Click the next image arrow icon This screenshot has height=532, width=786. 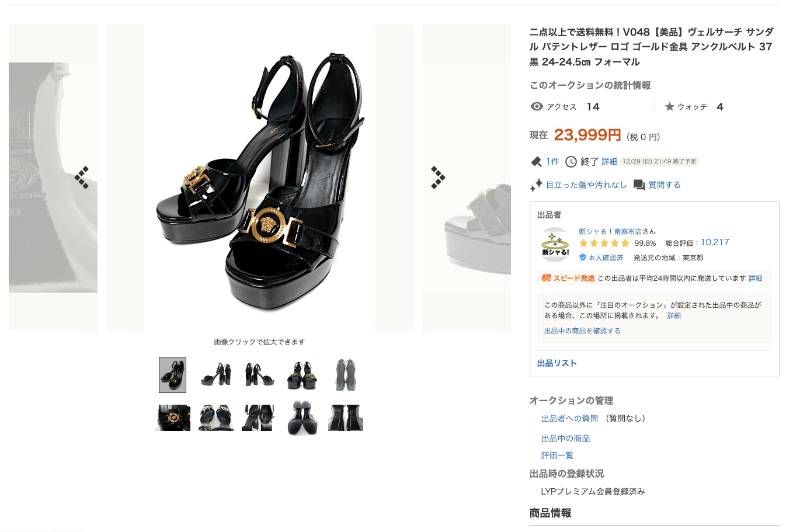pyautogui.click(x=438, y=178)
